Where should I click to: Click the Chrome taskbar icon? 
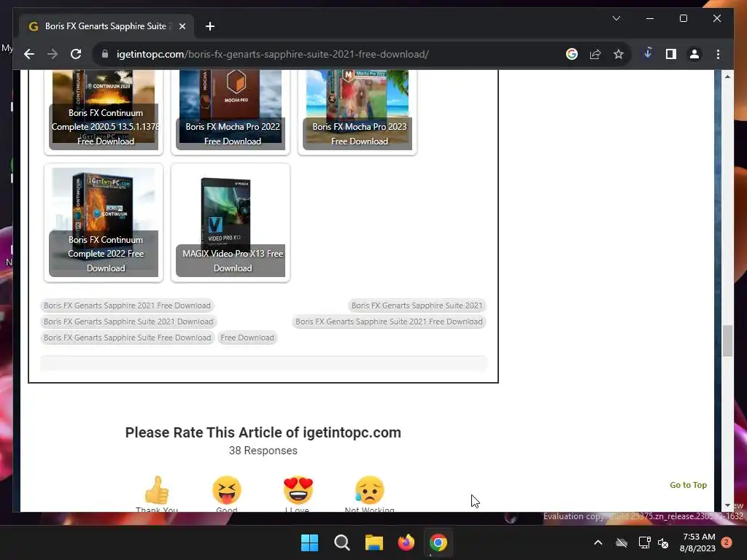coord(438,542)
